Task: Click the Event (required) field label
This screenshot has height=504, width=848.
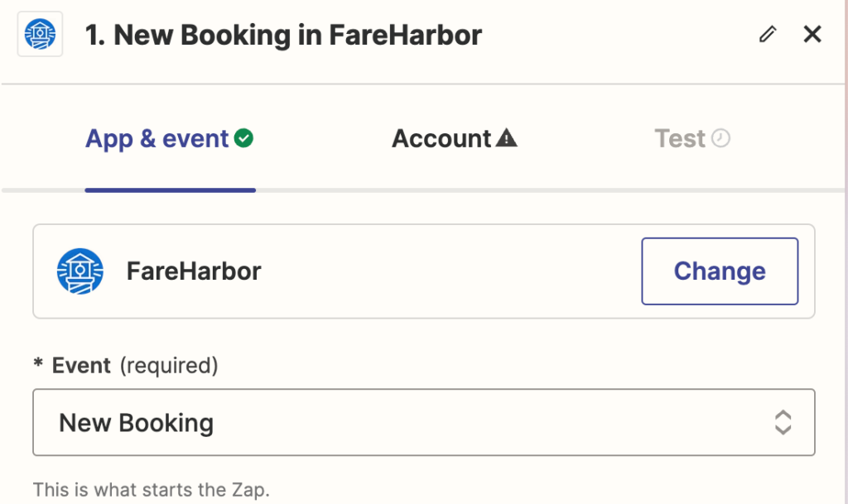Action: pyautogui.click(x=135, y=366)
